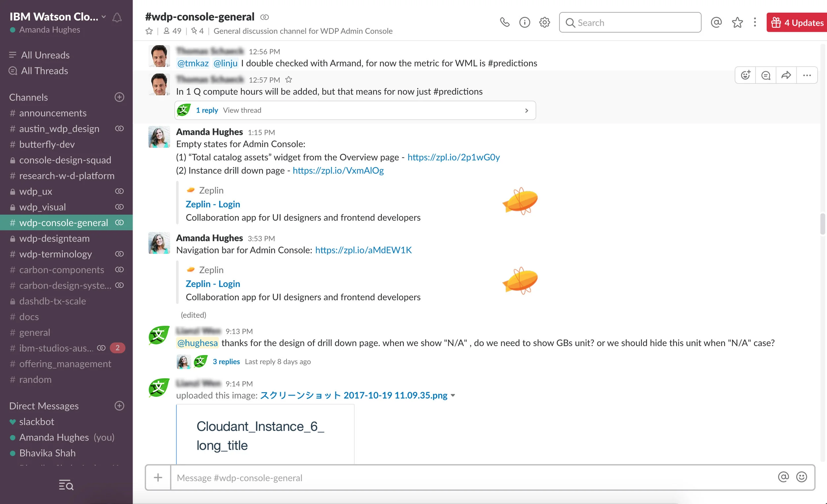Open console-design-squad private channel
827x504 pixels.
pos(66,160)
